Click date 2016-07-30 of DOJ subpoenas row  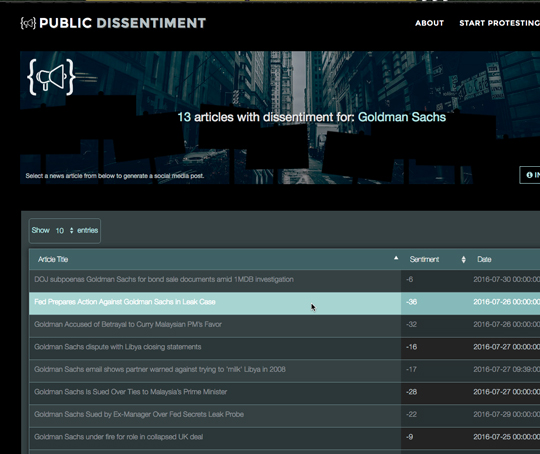[507, 279]
